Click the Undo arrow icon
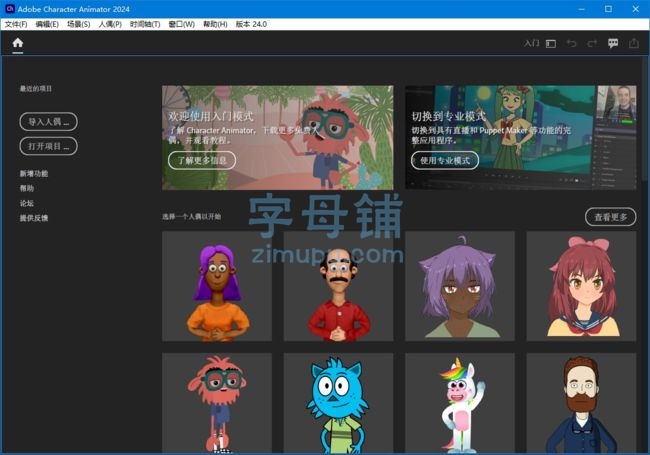650x455 pixels. [571, 43]
